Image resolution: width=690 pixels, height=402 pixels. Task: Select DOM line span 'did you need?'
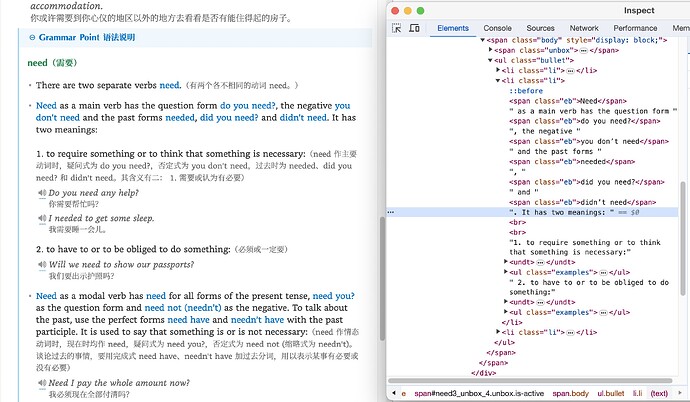click(x=587, y=182)
